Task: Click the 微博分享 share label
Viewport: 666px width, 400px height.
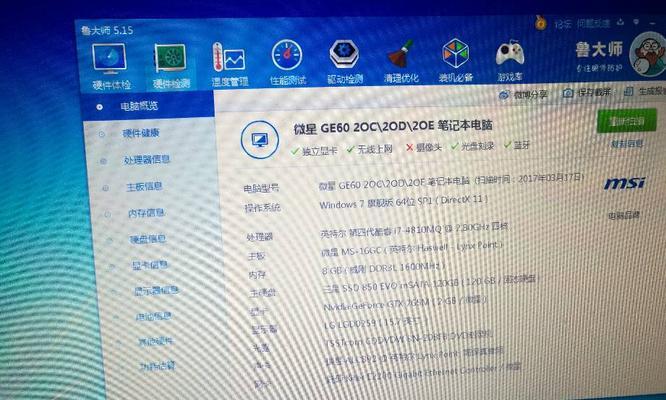Action: coord(531,94)
